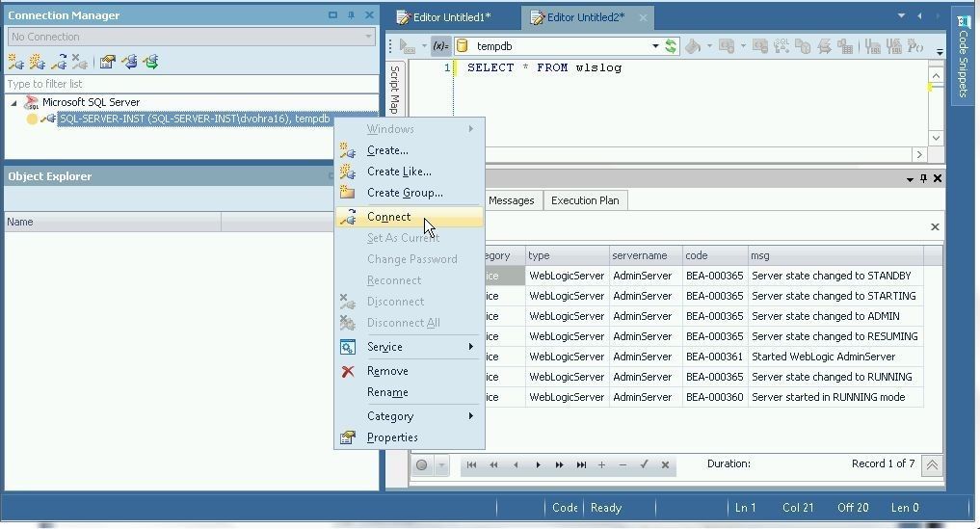
Task: Select Properties from the context menu
Action: (x=391, y=437)
